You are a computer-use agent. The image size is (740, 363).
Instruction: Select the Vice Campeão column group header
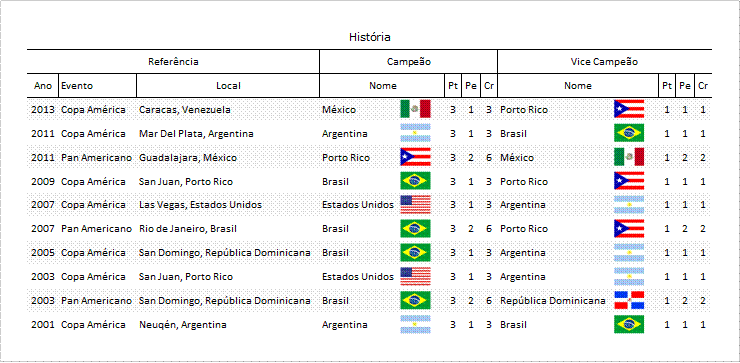tap(604, 62)
